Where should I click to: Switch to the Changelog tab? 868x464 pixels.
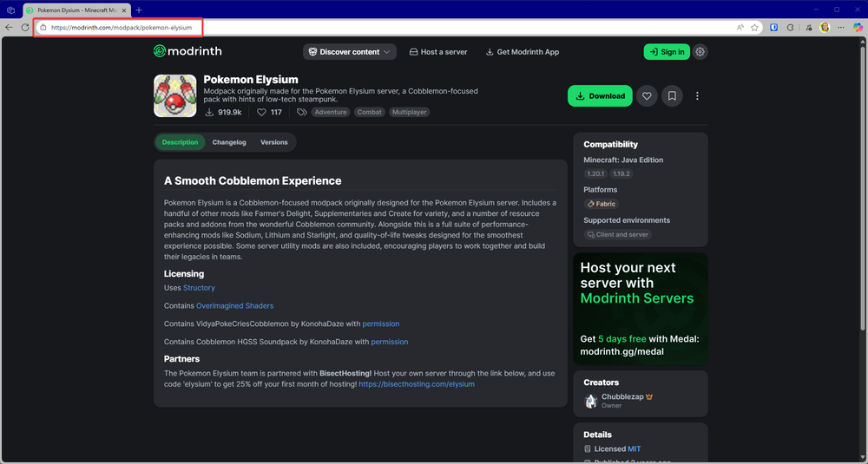click(229, 142)
